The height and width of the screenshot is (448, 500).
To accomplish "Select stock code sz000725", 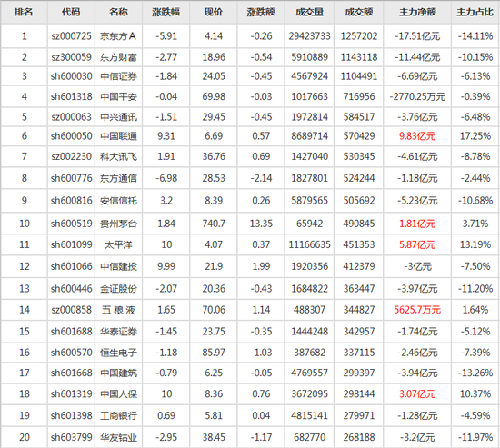I will 71,36.
